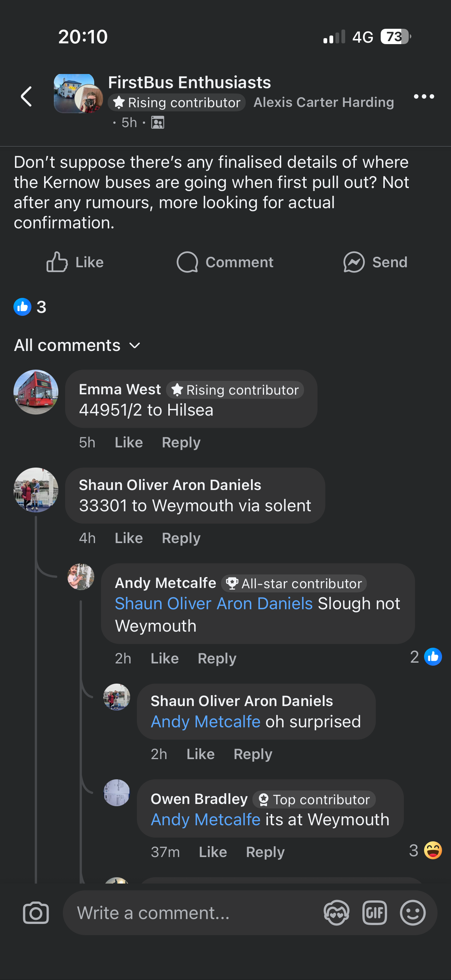Image resolution: width=451 pixels, height=980 pixels.
Task: Open the emoji smiley picker
Action: [x=412, y=913]
